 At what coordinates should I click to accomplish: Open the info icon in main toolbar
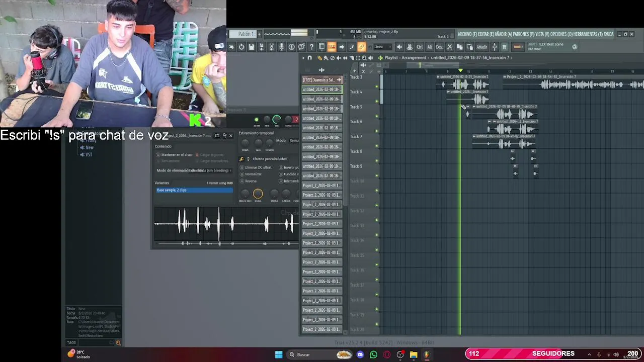[292, 47]
